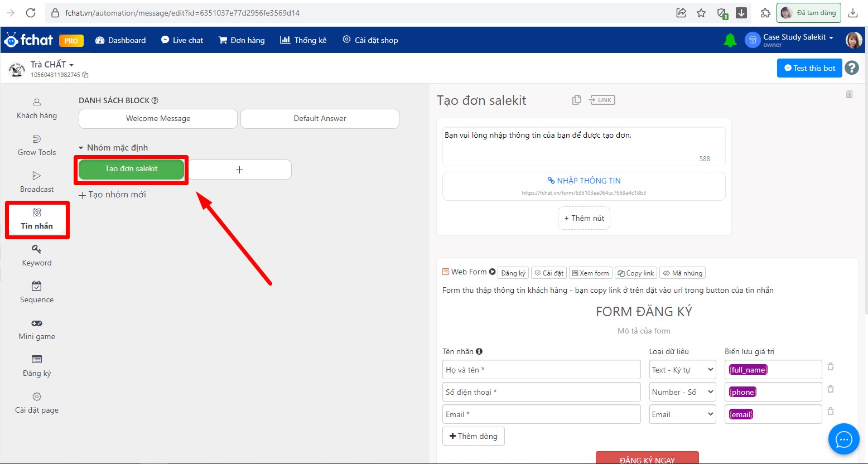The width and height of the screenshot is (868, 464).
Task: Click the browser address bar URL
Action: coord(182,13)
